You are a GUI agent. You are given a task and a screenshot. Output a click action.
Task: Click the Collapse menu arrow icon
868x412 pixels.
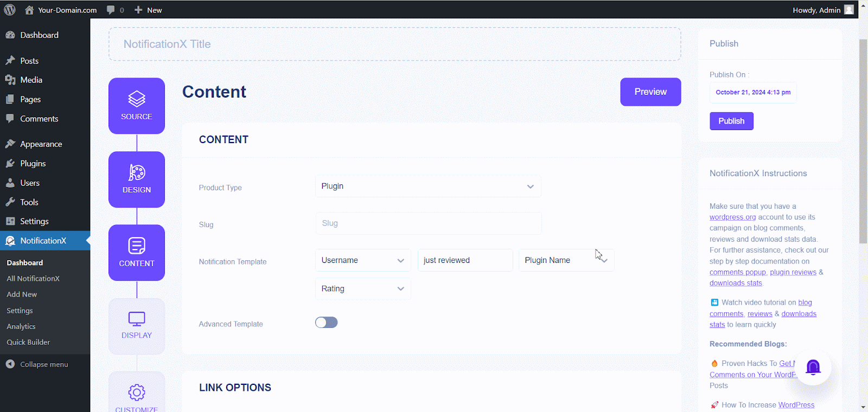click(10, 364)
